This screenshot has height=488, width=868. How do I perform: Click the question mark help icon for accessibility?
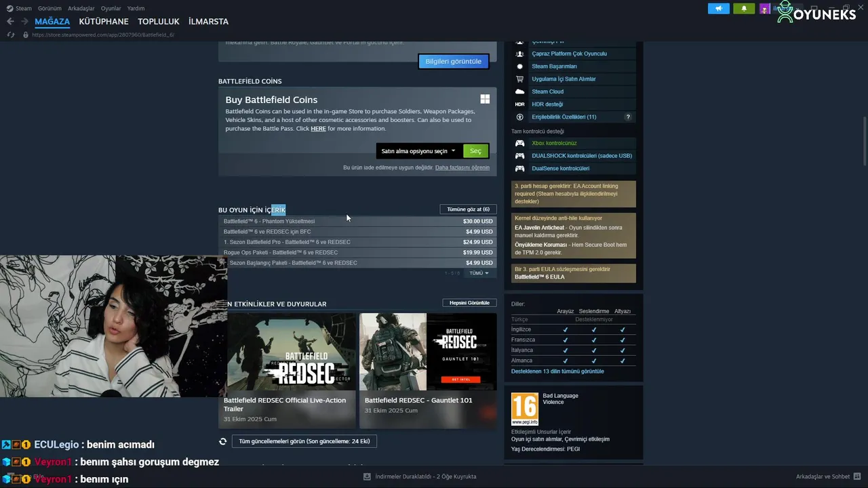(628, 117)
